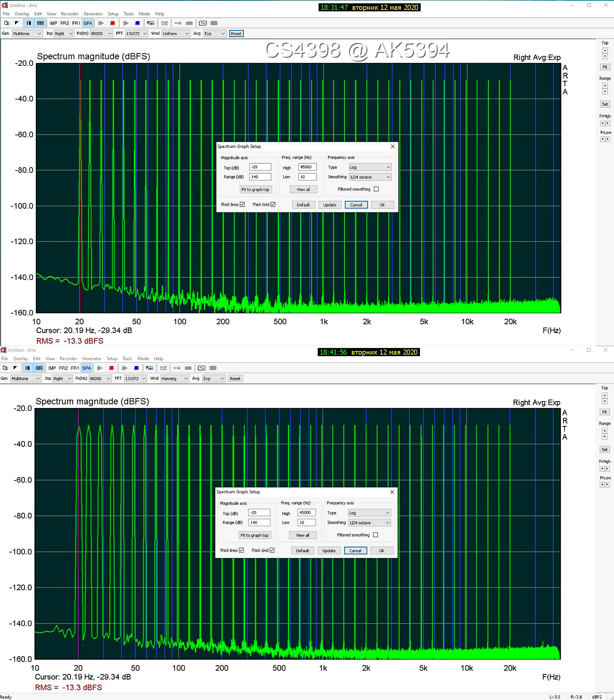Click Top up arrow in upper window sidebar

click(x=605, y=50)
